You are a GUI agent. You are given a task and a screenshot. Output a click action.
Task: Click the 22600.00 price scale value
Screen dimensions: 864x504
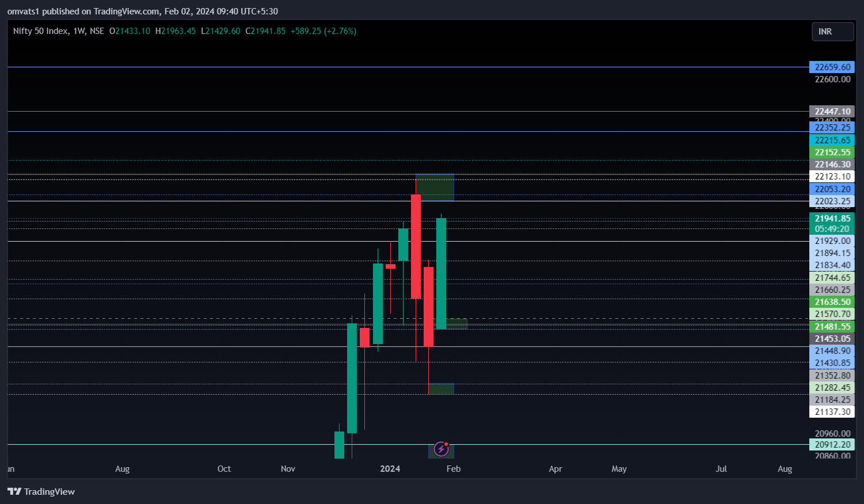[832, 79]
